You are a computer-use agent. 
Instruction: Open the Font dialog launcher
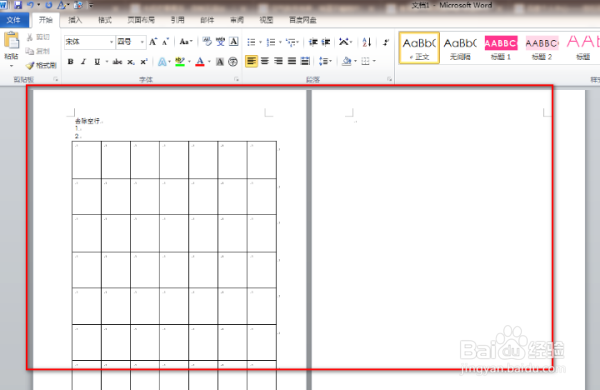236,79
